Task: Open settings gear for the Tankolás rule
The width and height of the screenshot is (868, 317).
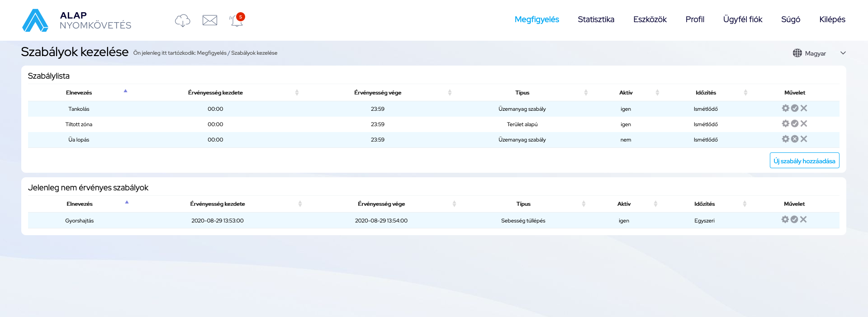Action: tap(786, 109)
